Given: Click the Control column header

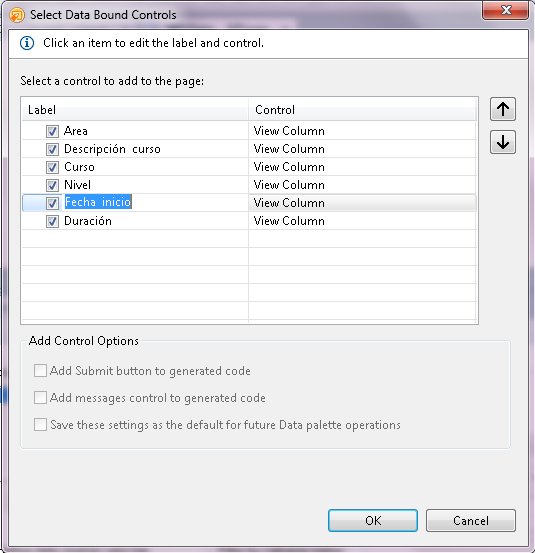Looking at the screenshot, I should 363,110.
